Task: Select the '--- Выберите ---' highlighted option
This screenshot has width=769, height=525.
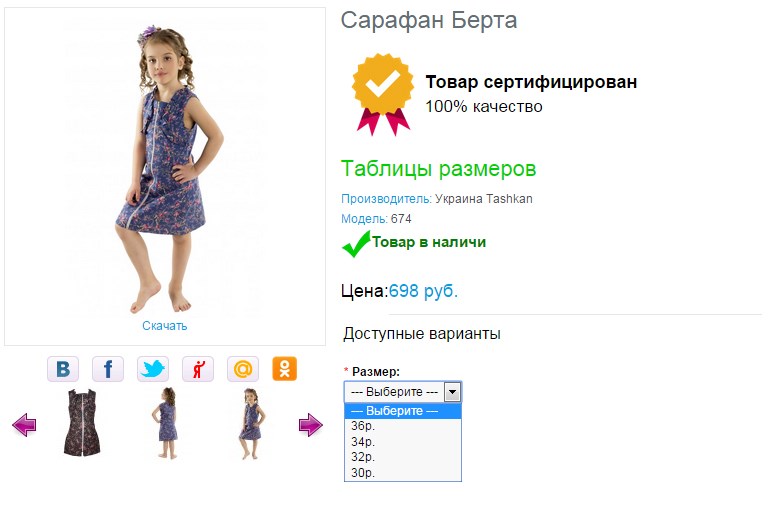Action: coord(402,411)
